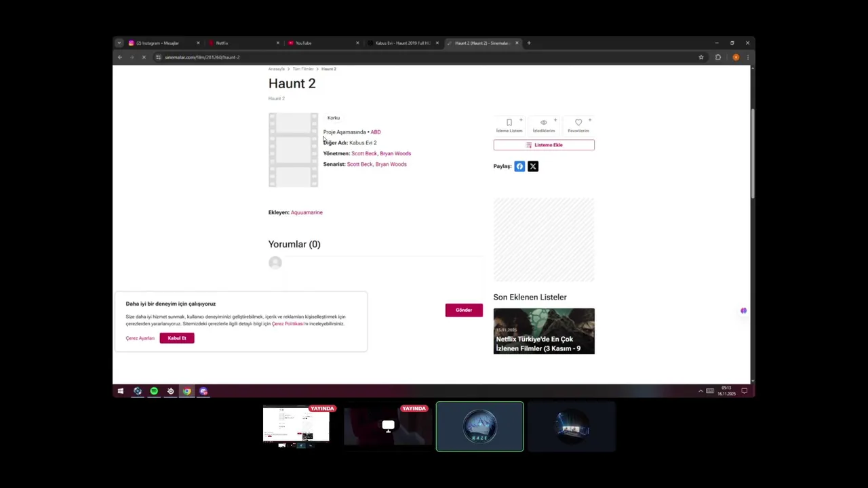Open the browser extensions menu
Image resolution: width=868 pixels, height=488 pixels.
[x=718, y=58]
